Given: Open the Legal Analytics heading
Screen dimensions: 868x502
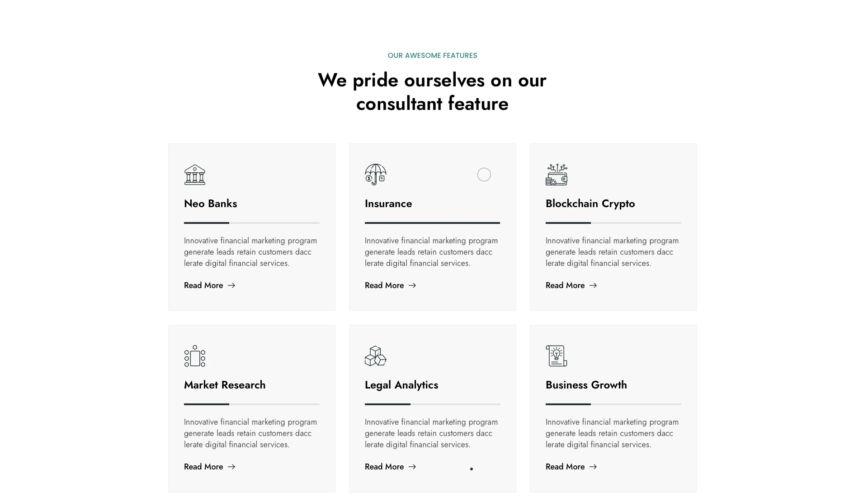Looking at the screenshot, I should tap(401, 385).
